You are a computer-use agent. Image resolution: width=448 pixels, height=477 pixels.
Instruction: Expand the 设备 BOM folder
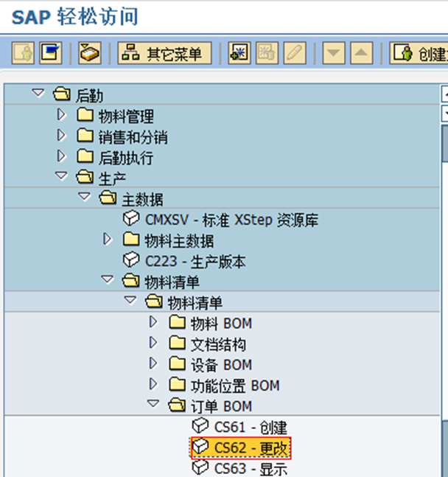[153, 363]
